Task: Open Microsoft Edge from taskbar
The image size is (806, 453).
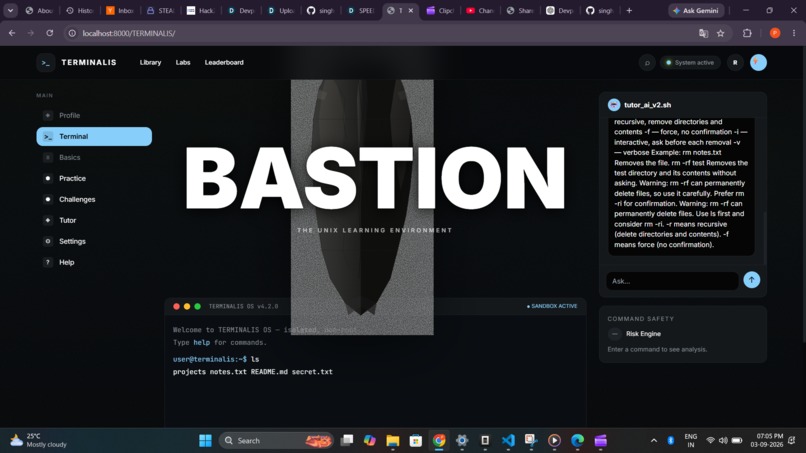Action: point(577,441)
